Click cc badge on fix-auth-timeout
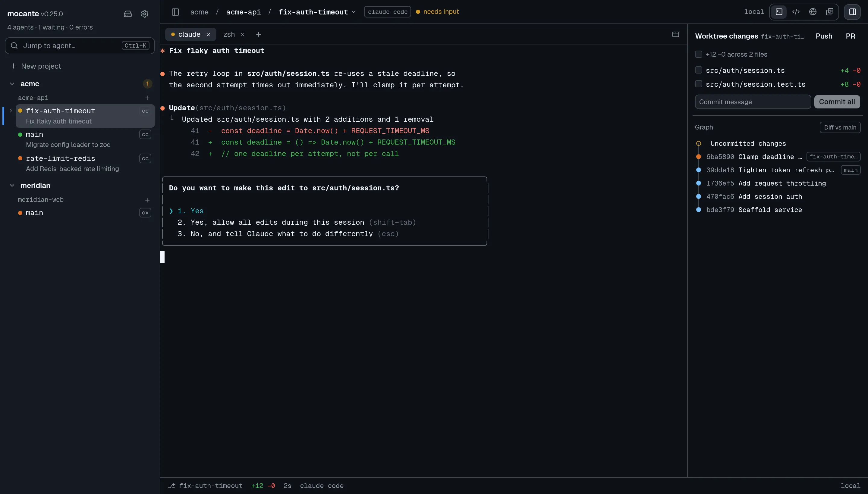 click(x=145, y=111)
